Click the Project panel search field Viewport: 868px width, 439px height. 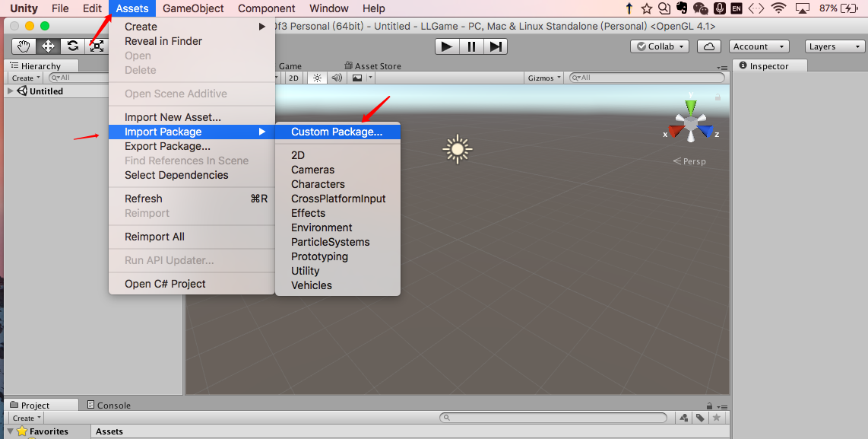click(x=553, y=418)
